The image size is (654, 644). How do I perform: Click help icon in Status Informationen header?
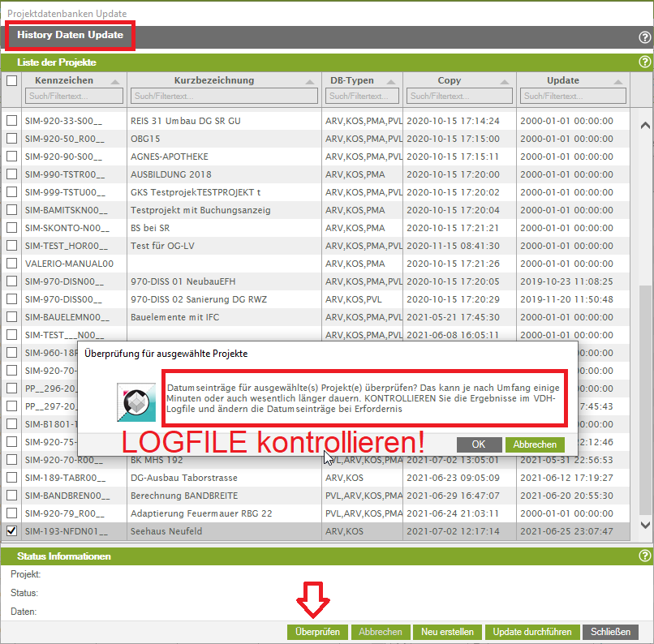[x=644, y=556]
